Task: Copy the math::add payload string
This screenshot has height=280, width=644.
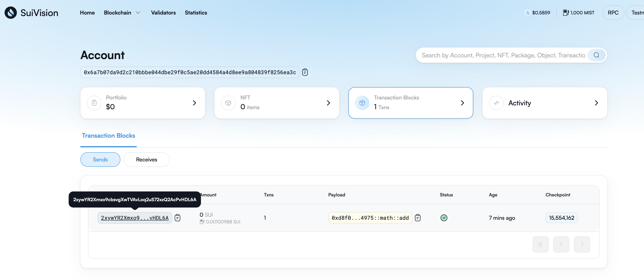Action: click(418, 218)
